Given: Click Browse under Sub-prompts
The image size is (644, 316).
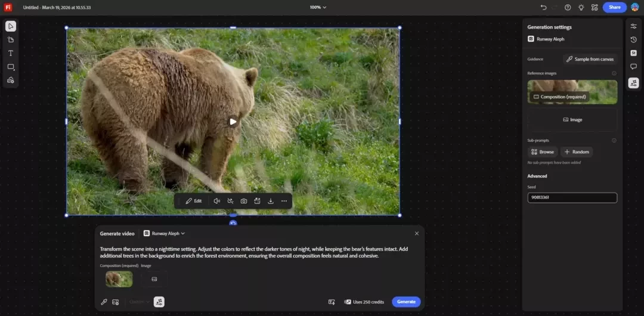Looking at the screenshot, I should (543, 152).
